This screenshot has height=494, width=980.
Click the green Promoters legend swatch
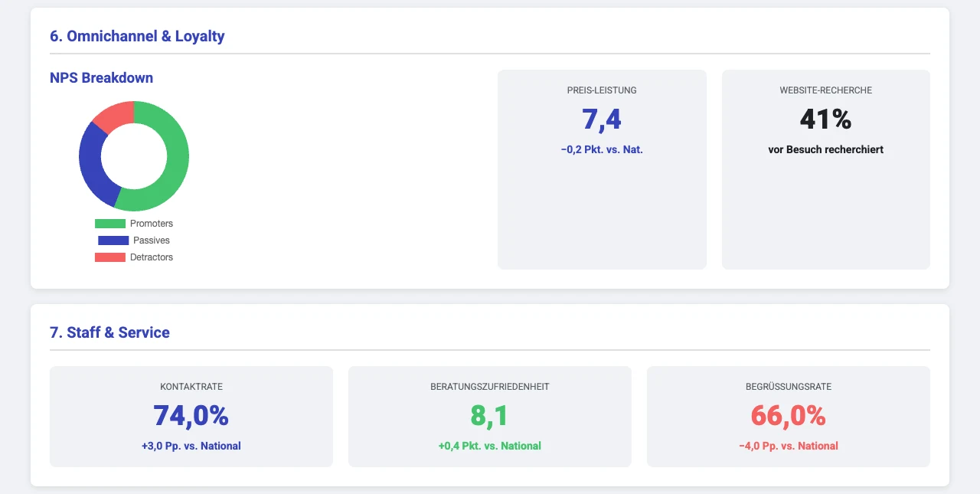(110, 224)
